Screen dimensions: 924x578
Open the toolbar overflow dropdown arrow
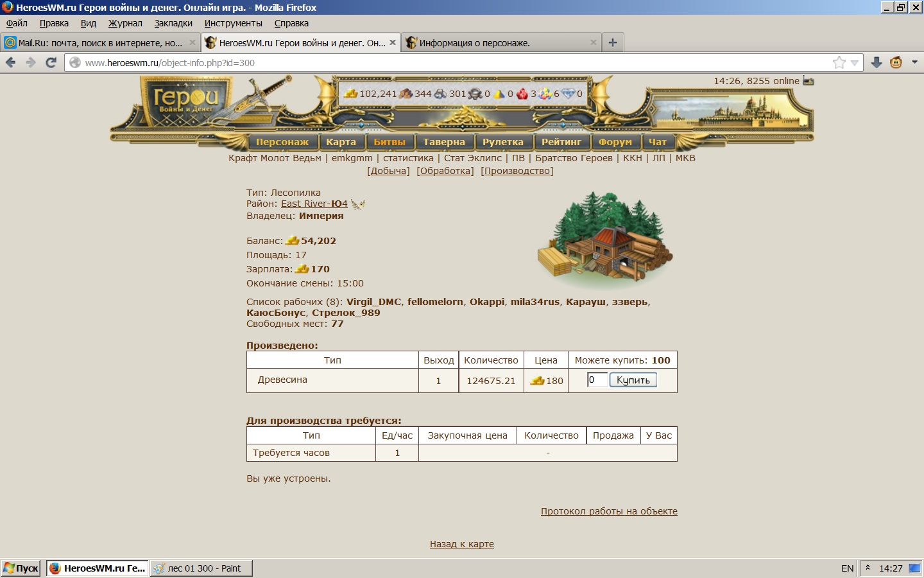[x=915, y=62]
